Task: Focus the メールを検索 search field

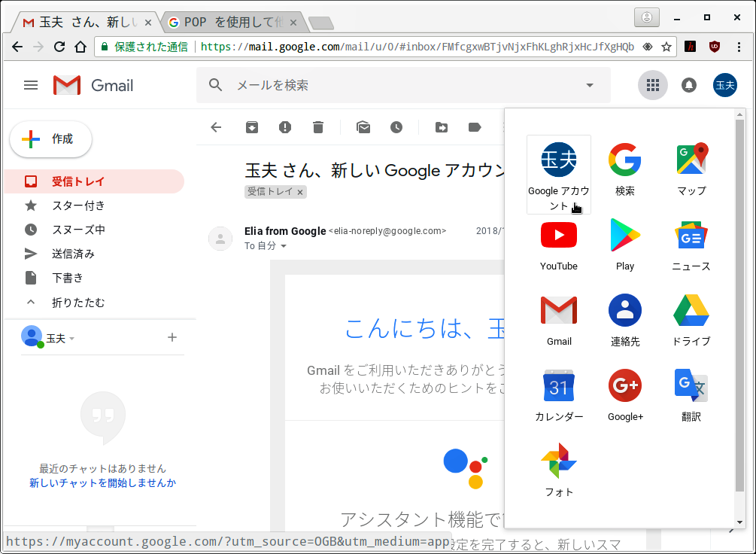Action: [403, 85]
